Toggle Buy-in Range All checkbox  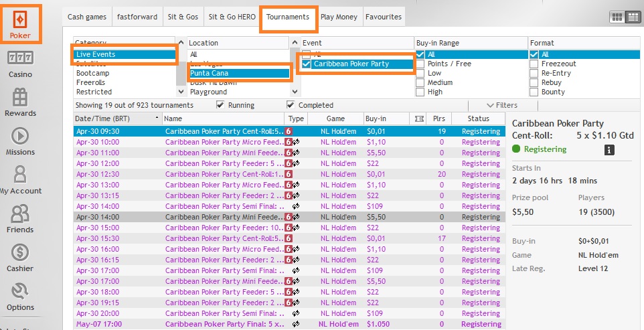[420, 54]
